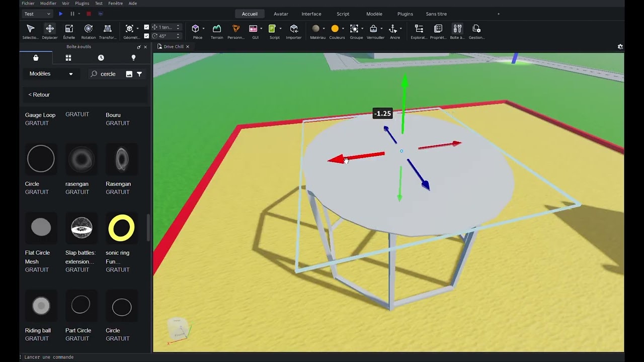This screenshot has width=644, height=362.
Task: Insert a new Pièce part
Action: (196, 32)
